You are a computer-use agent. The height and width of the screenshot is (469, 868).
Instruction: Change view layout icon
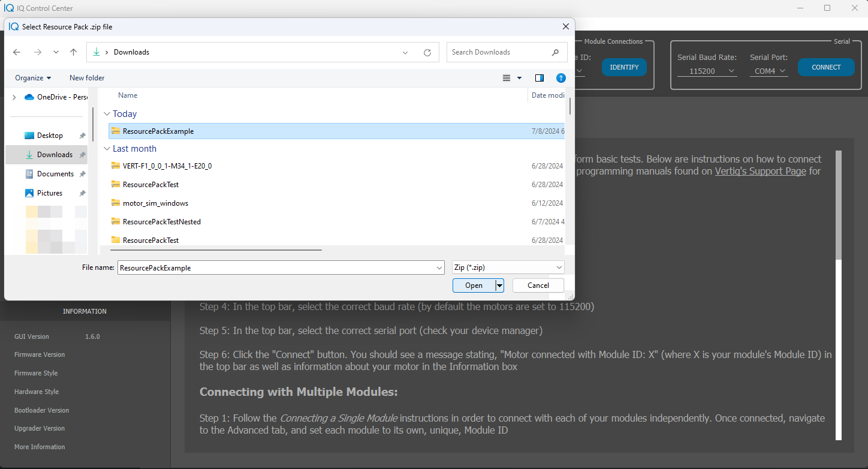[x=507, y=78]
